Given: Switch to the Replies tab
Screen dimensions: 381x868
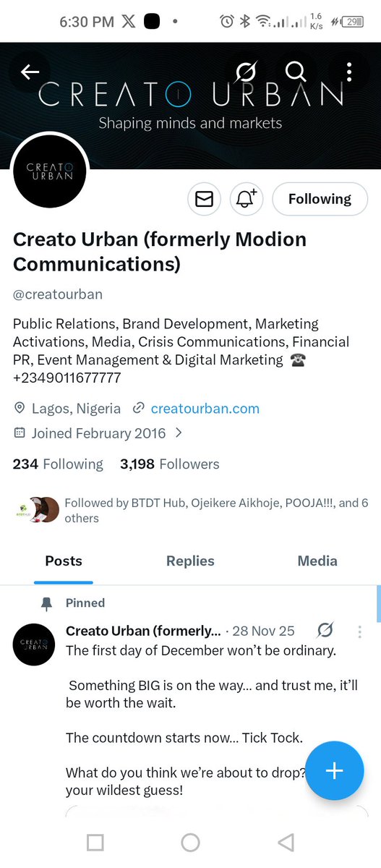Looking at the screenshot, I should click(x=190, y=561).
